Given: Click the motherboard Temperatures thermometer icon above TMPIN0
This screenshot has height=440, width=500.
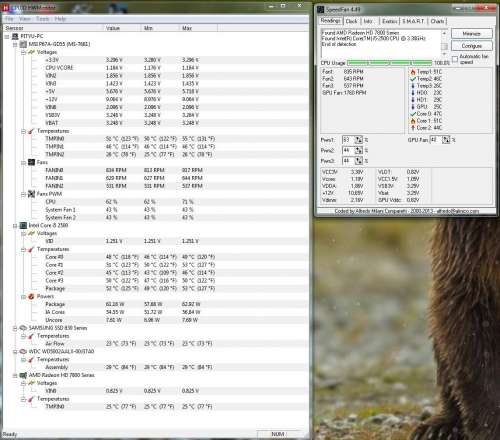Looking at the screenshot, I should (31, 131).
